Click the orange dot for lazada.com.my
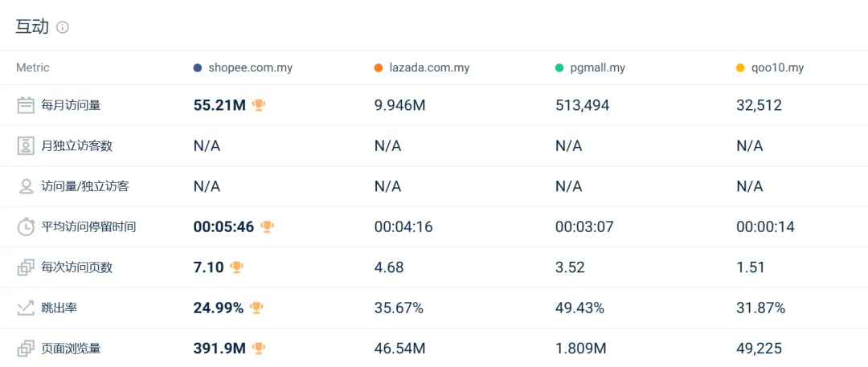This screenshot has width=868, height=367. point(379,68)
